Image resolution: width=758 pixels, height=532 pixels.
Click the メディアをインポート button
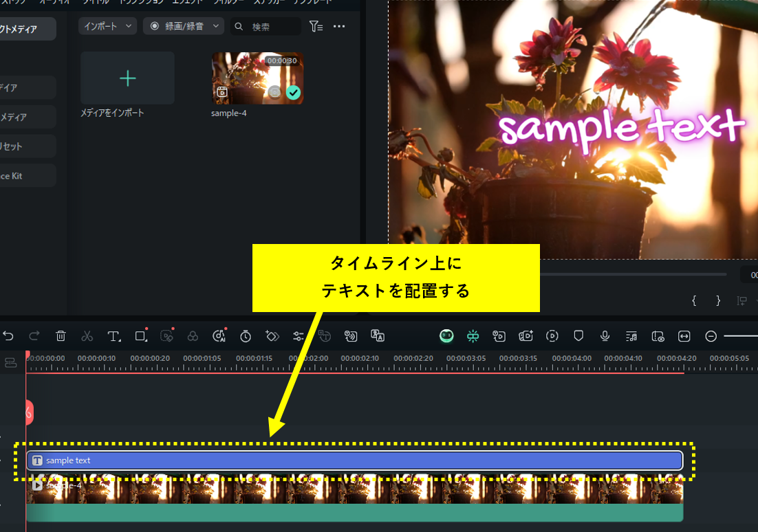[128, 78]
